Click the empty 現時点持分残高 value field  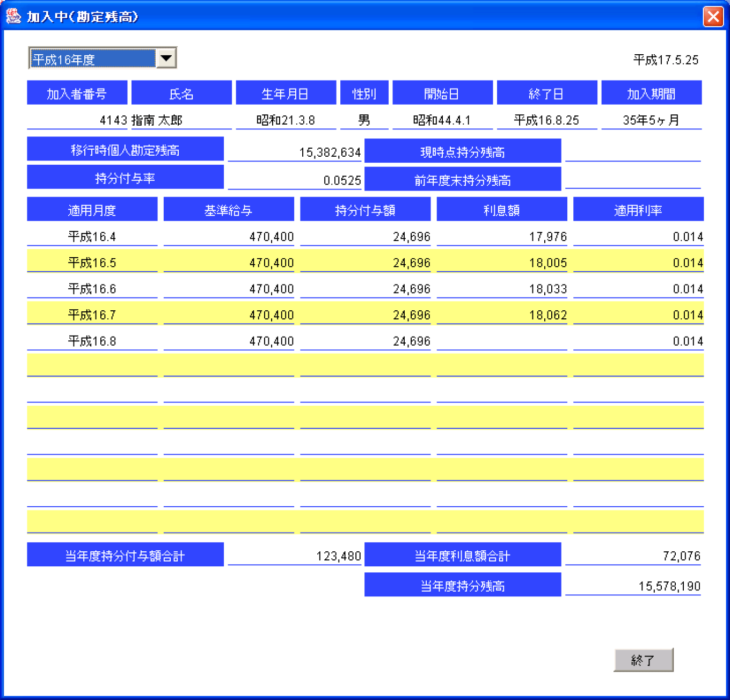[x=633, y=151]
